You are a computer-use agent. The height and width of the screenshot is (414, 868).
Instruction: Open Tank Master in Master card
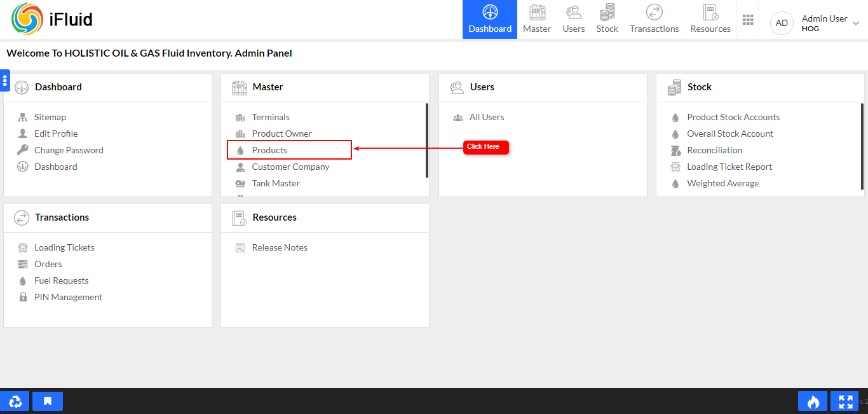click(x=276, y=183)
